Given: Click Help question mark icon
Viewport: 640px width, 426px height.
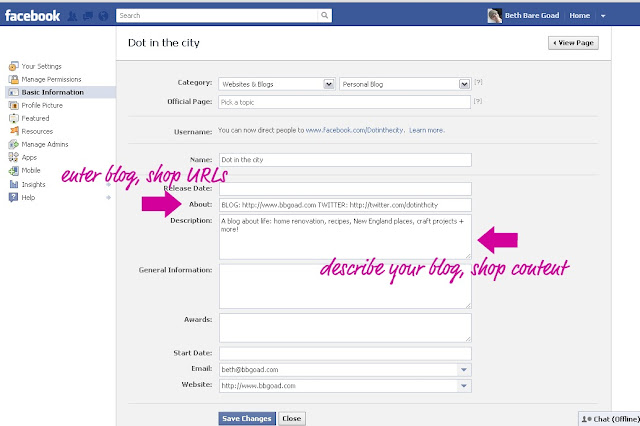Looking at the screenshot, I should 13,197.
